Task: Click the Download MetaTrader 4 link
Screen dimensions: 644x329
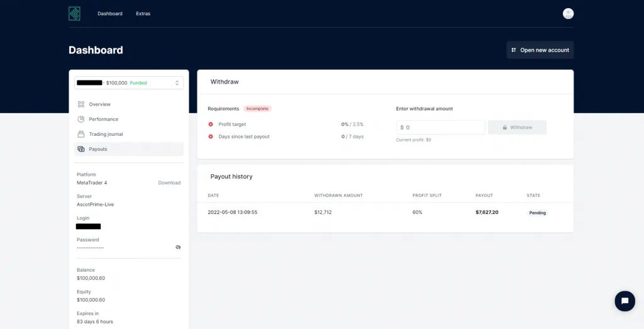Action: (169, 183)
